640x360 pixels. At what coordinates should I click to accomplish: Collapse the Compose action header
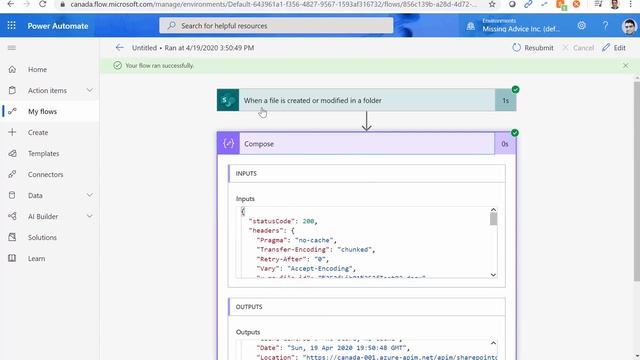pyautogui.click(x=367, y=144)
